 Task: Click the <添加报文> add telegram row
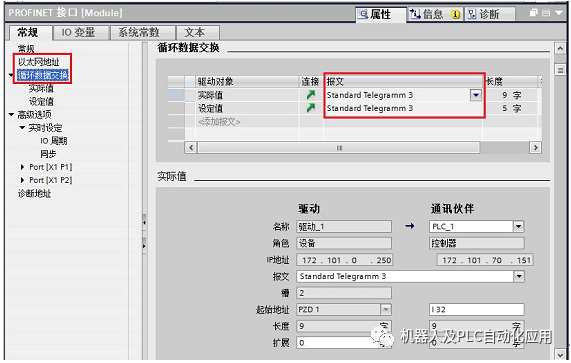[x=219, y=122]
